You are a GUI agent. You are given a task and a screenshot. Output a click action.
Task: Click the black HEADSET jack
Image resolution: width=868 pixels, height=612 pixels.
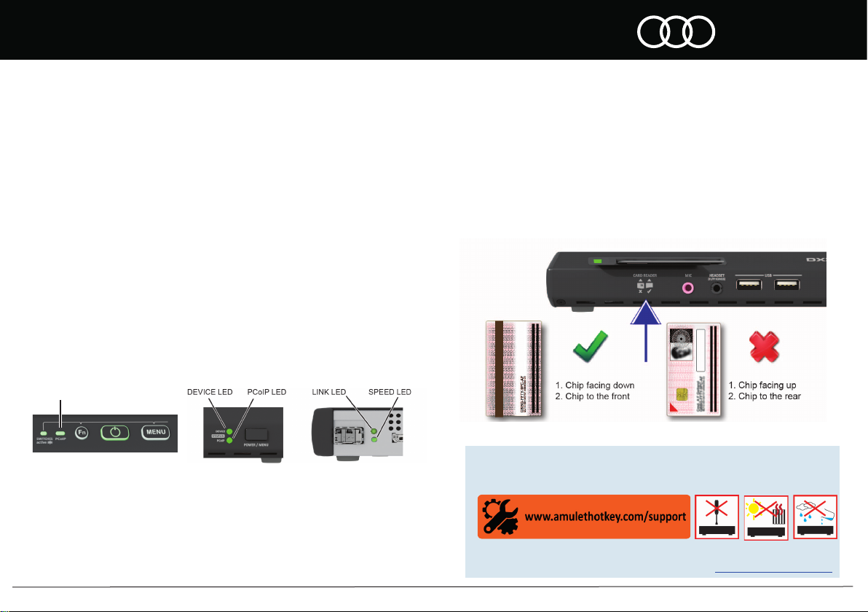[x=717, y=288]
